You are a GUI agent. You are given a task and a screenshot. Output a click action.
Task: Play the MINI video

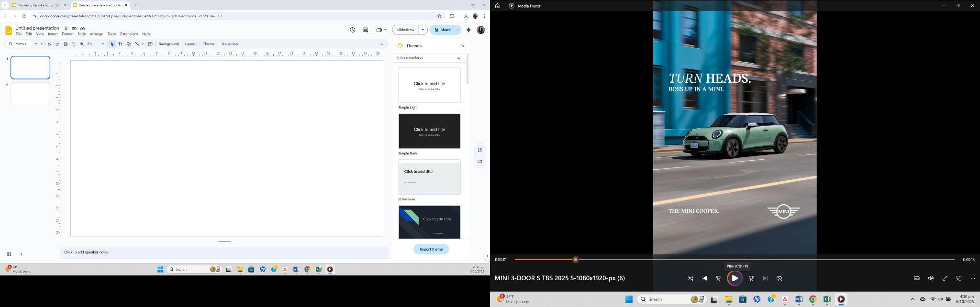pos(735,278)
